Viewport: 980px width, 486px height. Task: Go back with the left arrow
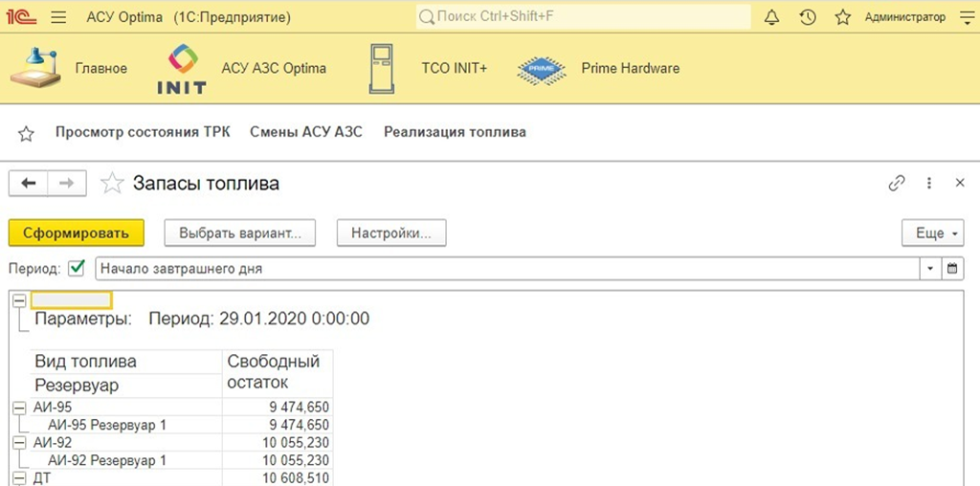click(29, 183)
